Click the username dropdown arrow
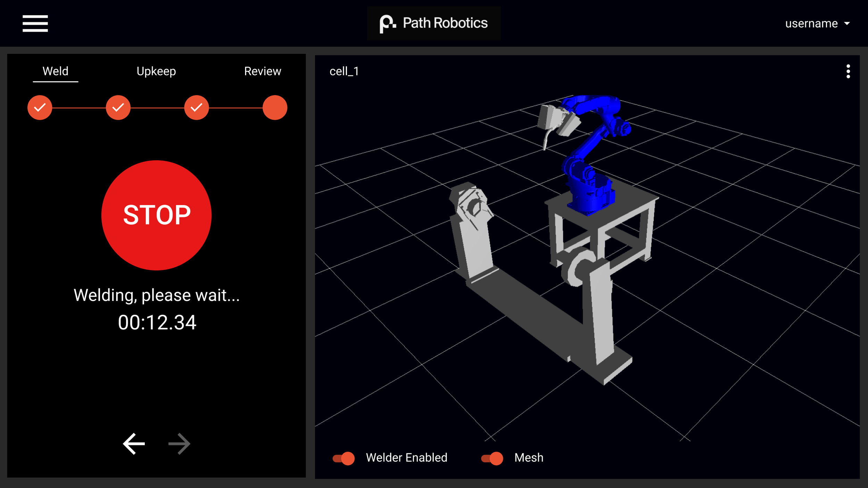 (847, 24)
